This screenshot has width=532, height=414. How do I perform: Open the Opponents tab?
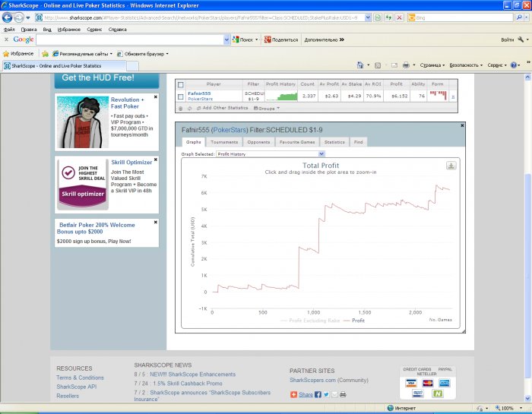[259, 142]
